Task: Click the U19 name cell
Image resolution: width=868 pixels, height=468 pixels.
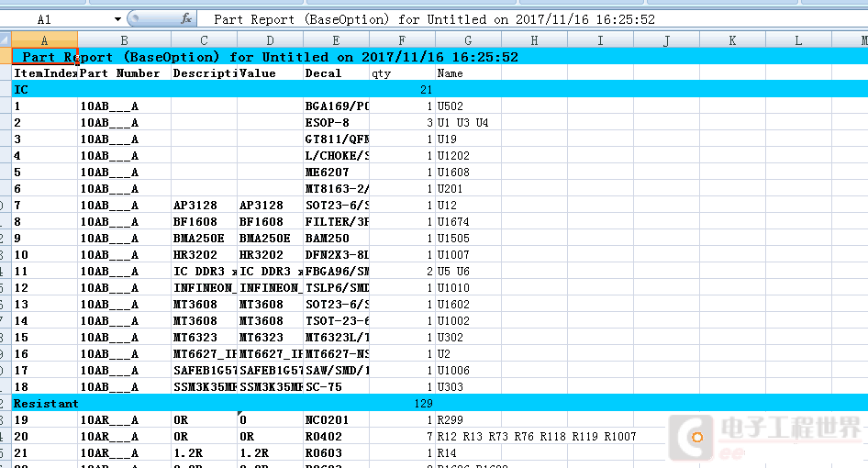Action: (468, 139)
